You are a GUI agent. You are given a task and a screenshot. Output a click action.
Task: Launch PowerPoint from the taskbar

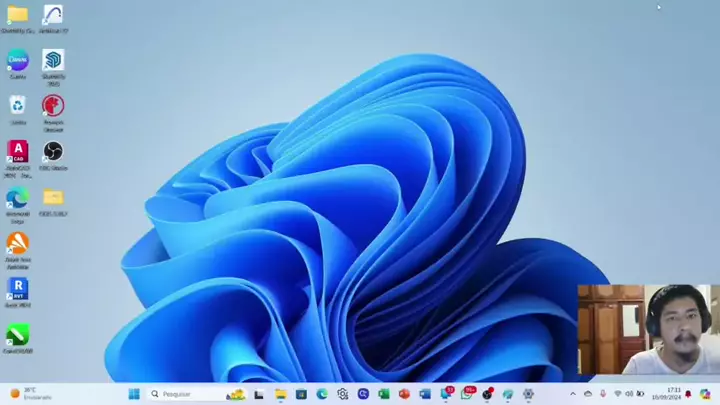(x=405, y=394)
